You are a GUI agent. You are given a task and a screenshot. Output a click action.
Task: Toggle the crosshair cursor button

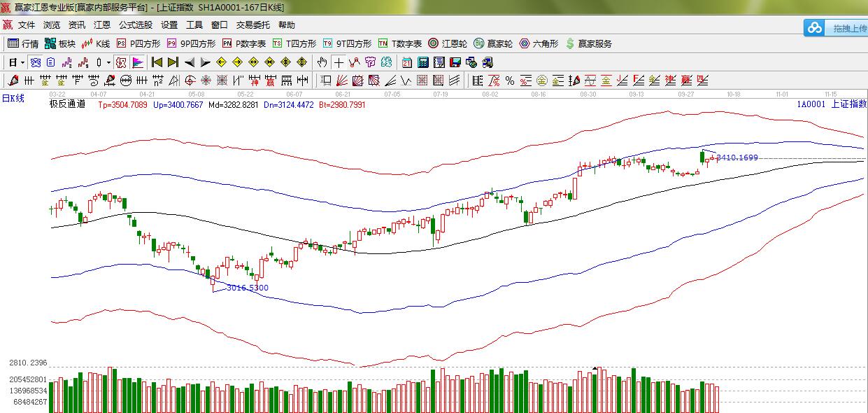pyautogui.click(x=338, y=62)
